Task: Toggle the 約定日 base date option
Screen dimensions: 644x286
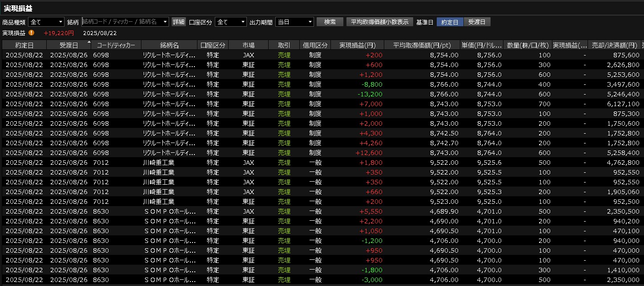Action: pos(450,22)
